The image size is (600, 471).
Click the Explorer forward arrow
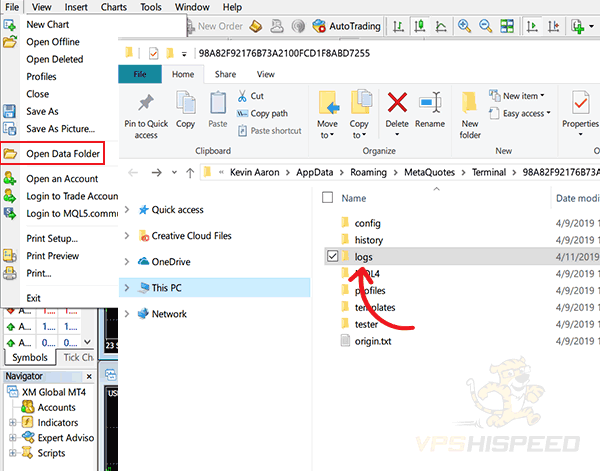coord(156,173)
